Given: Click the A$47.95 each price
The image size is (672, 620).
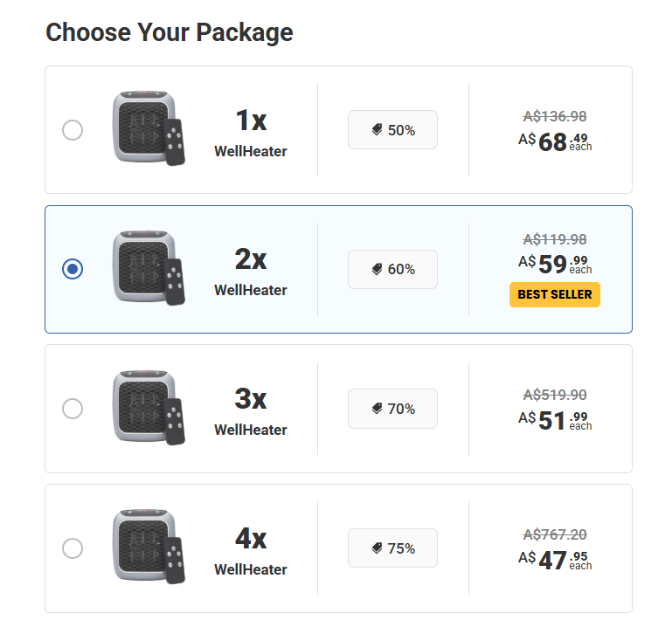Looking at the screenshot, I should coord(555,560).
